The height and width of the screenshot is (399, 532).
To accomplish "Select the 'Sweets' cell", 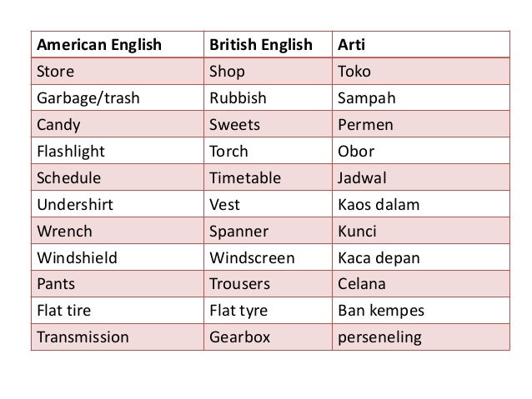I will tap(235, 124).
